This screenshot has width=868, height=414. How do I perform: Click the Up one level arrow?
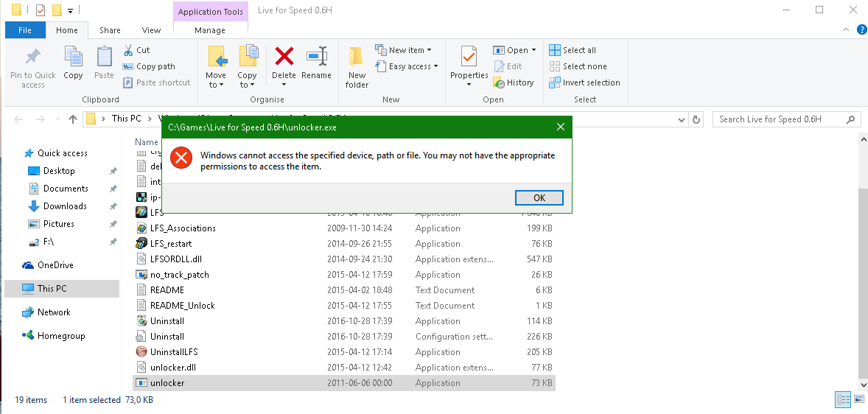[72, 119]
